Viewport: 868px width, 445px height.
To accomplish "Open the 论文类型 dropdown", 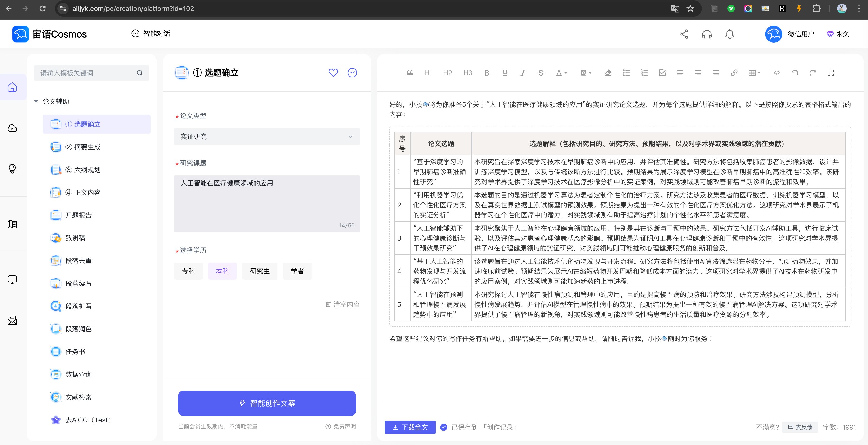I will point(267,136).
